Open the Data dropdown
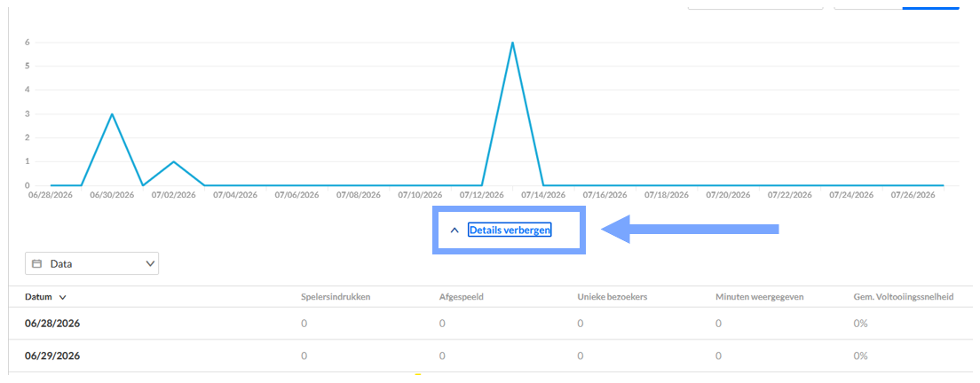 pos(92,264)
